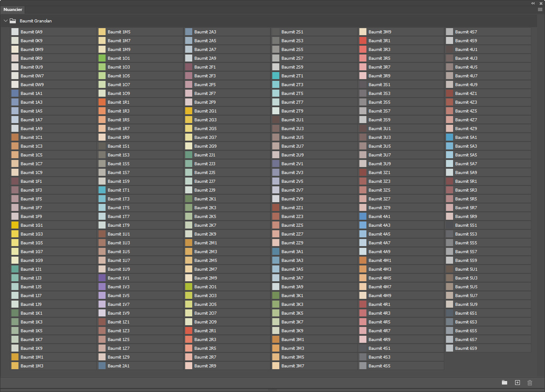Click the "Baumit 4Z5" label
The height and width of the screenshot is (392, 545).
pos(466,111)
